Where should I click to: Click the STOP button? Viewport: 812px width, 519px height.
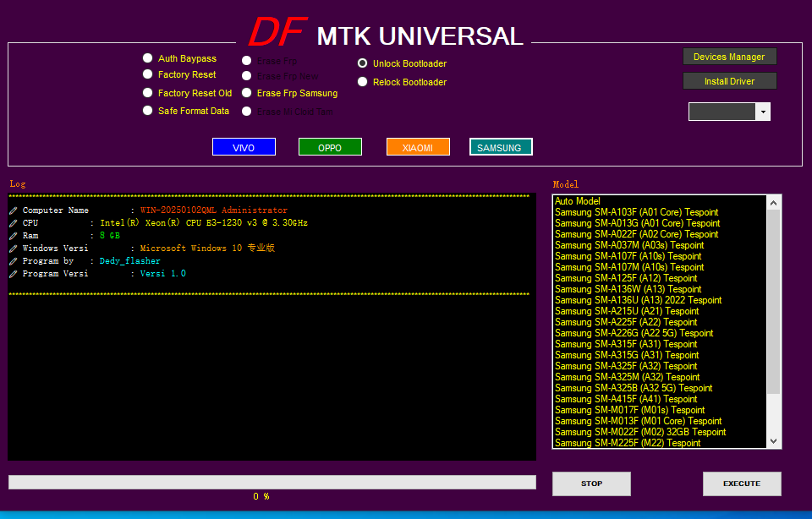(591, 483)
